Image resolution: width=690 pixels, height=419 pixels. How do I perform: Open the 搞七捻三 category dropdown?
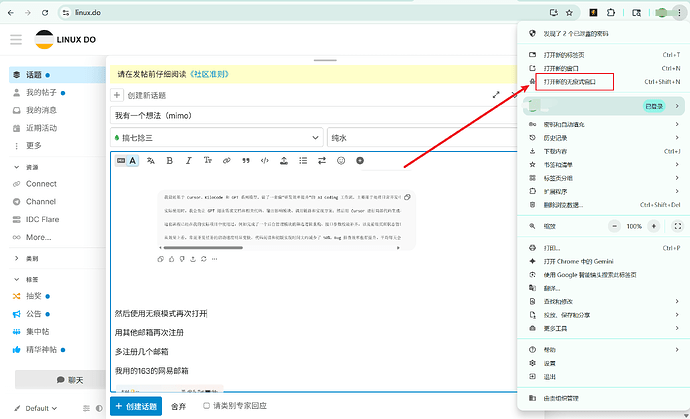217,138
